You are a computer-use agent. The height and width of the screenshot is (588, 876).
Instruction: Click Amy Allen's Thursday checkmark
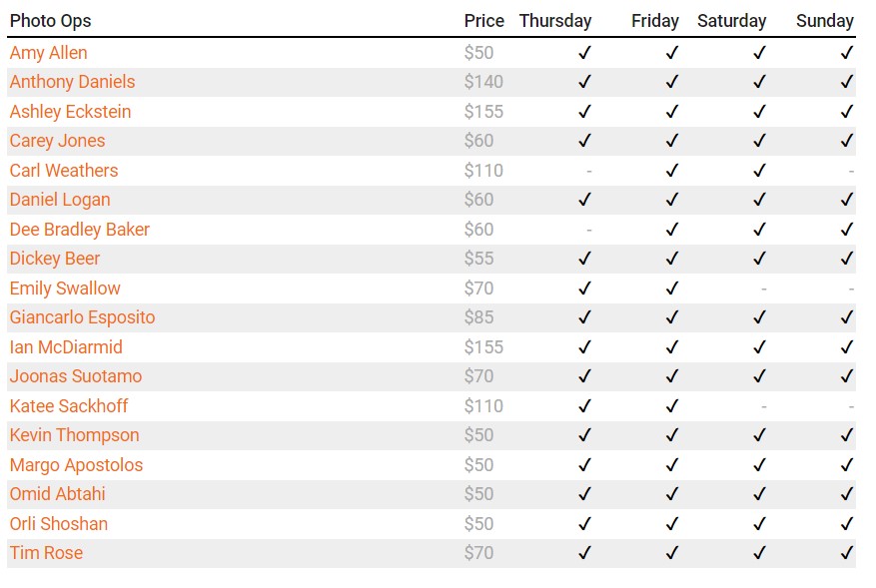584,53
